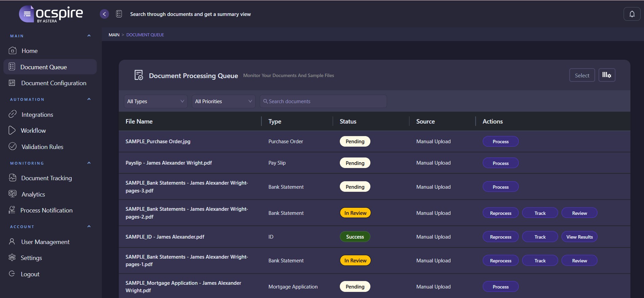Process the SAMPLE_Purchase Order.jpg file
This screenshot has width=644, height=298.
[x=500, y=142]
